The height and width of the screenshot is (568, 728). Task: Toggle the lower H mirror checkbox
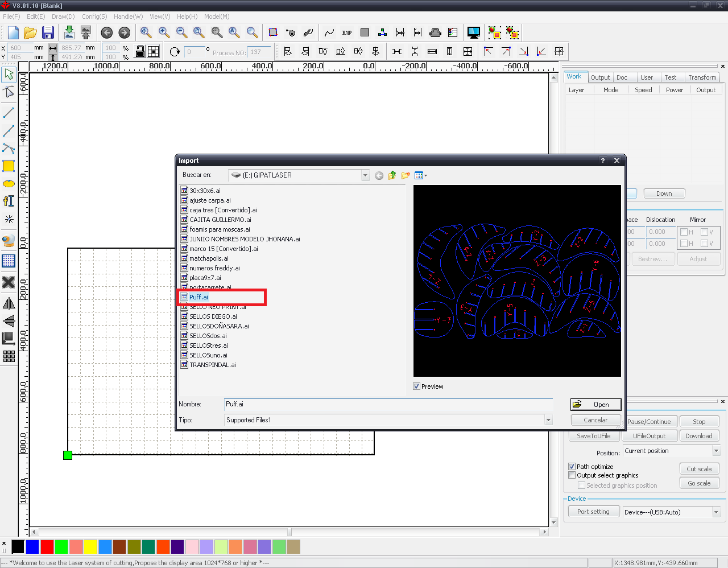pyautogui.click(x=684, y=244)
